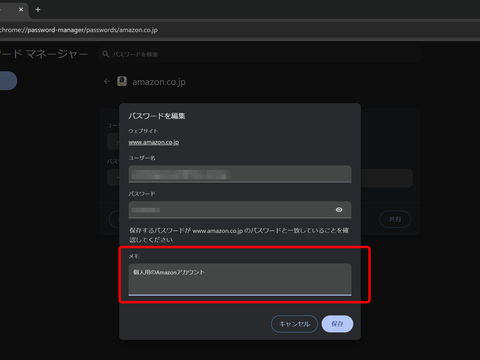Viewport: 480px width, 360px height.
Task: Focus the password search field
Action: click(x=260, y=54)
